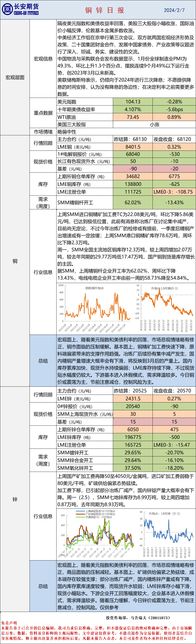The height and width of the screenshot is (644, 196).
Task: Select the report date 2024/2/7
Action: tap(174, 10)
